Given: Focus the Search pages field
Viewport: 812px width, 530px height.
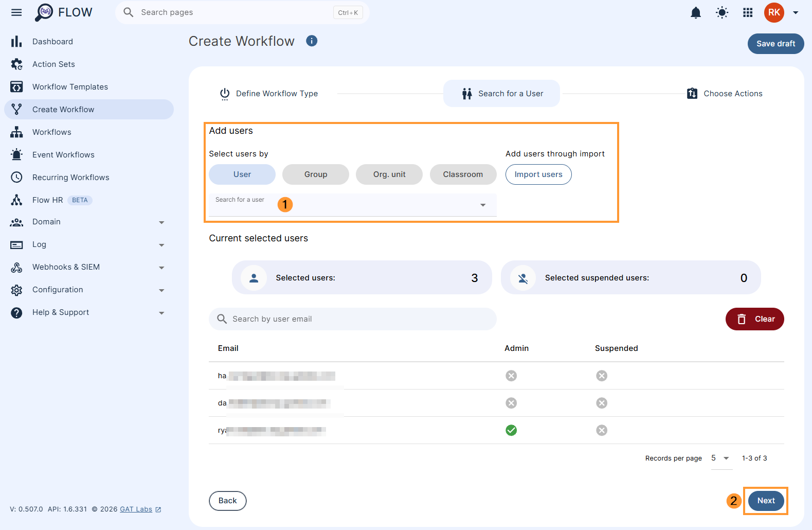Looking at the screenshot, I should 242,12.
